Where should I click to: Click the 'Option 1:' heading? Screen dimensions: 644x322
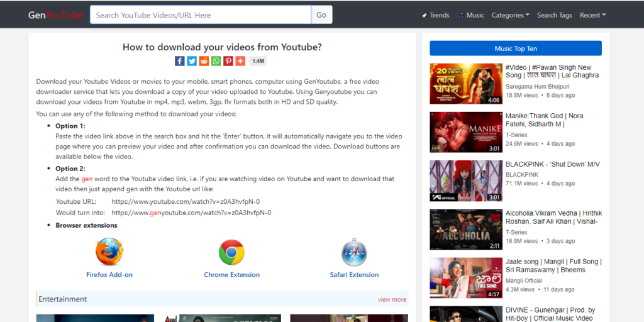point(70,126)
